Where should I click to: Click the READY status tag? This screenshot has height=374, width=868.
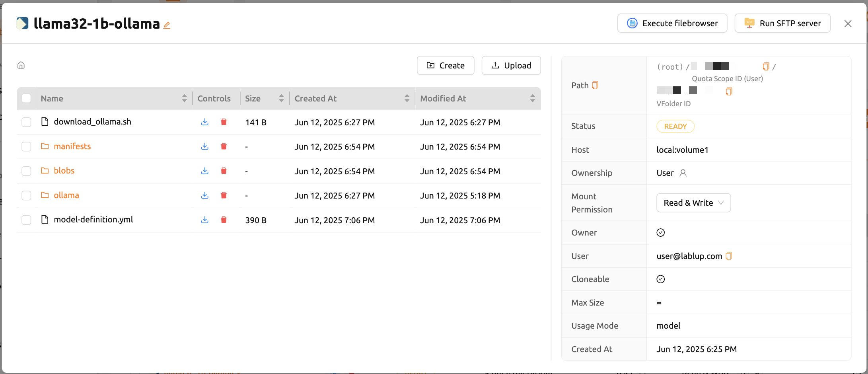675,126
